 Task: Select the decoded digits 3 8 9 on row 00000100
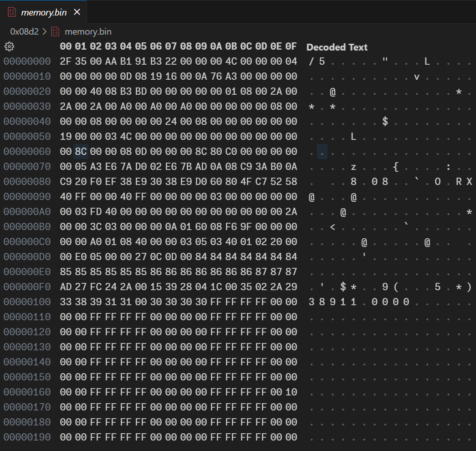tap(321, 302)
